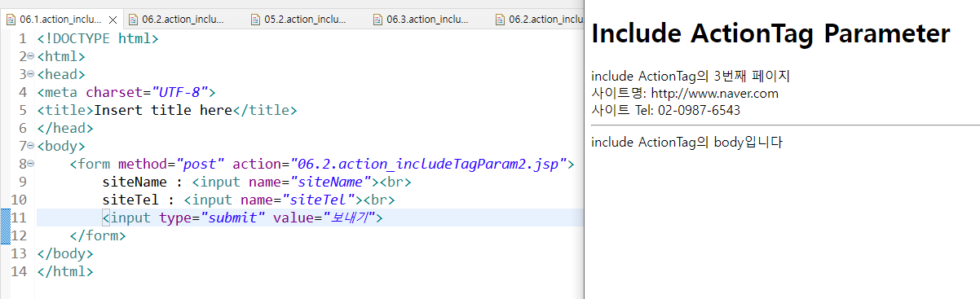The width and height of the screenshot is (980, 299).
Task: Collapse the <head> fold marker on line 3
Action: tap(30, 74)
